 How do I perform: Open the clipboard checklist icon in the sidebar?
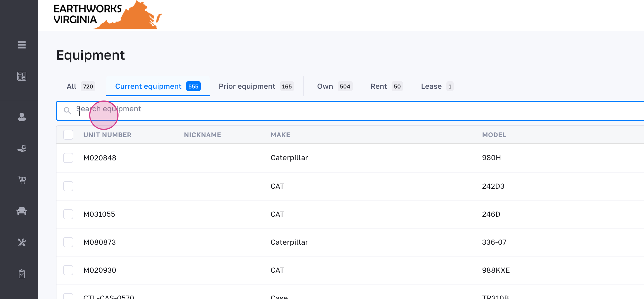pyautogui.click(x=22, y=274)
